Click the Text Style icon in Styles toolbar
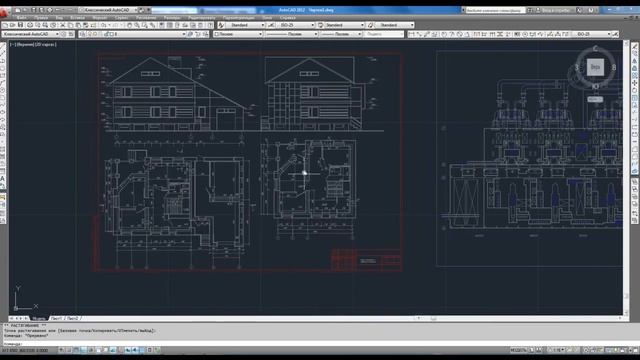This screenshot has width=640, height=360. [221, 25]
